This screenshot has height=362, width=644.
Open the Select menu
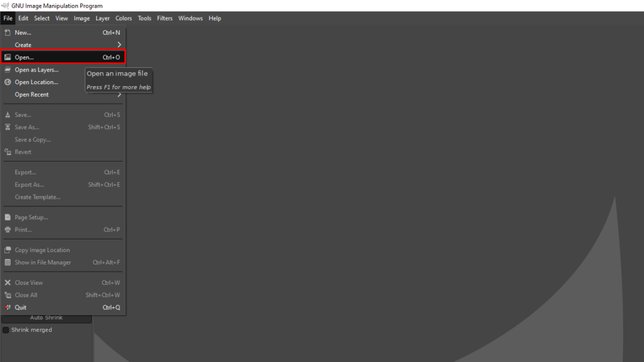[42, 18]
